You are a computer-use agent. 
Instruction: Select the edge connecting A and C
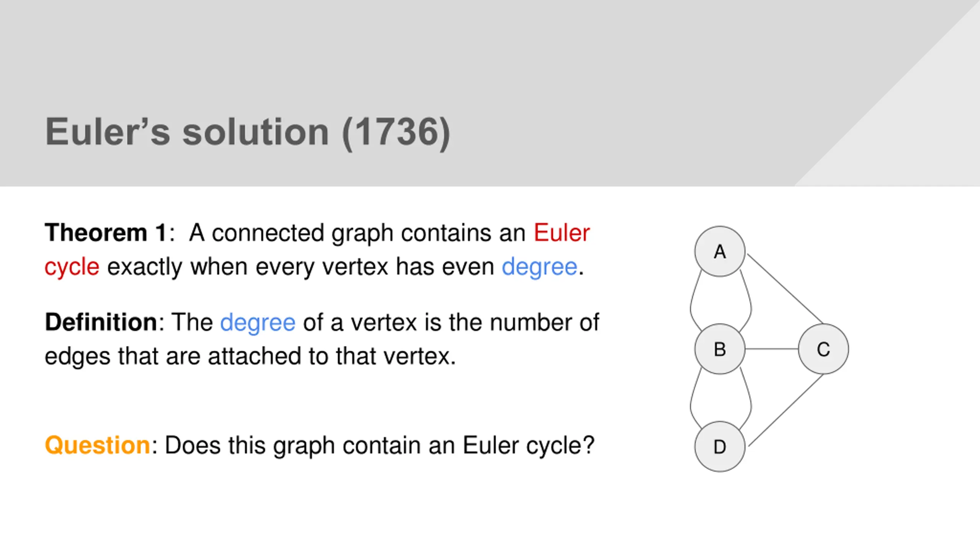[x=785, y=289]
